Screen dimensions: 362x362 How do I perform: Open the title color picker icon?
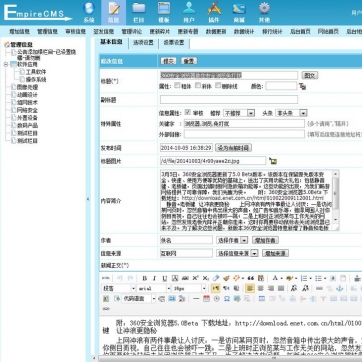302,86
